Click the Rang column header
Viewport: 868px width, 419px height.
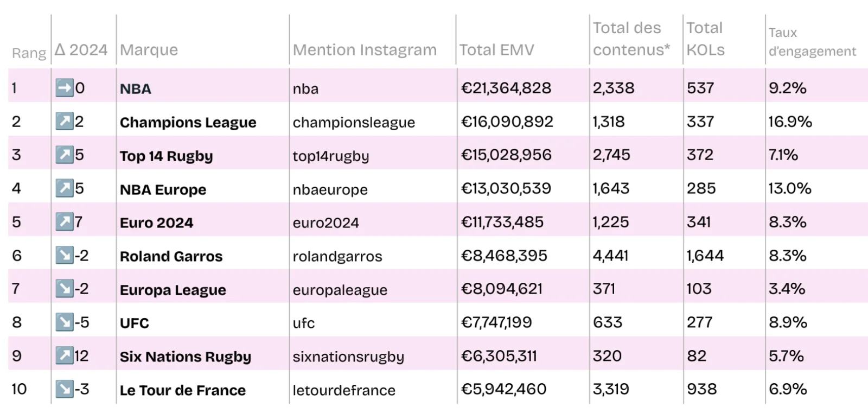[29, 53]
